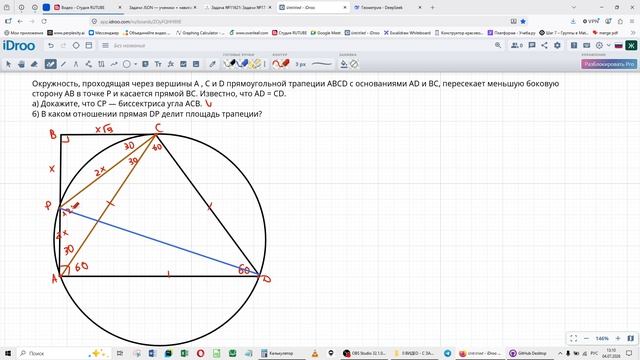Edit the untitled board name field

pos(129,46)
